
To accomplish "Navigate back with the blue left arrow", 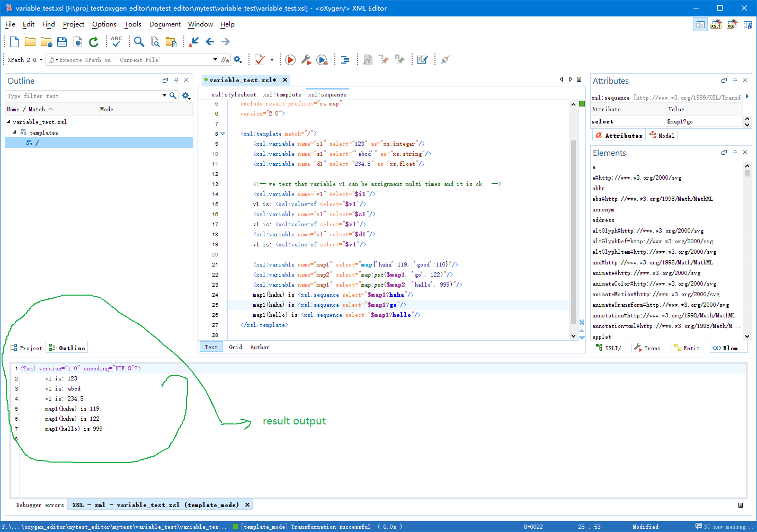I will pos(210,42).
